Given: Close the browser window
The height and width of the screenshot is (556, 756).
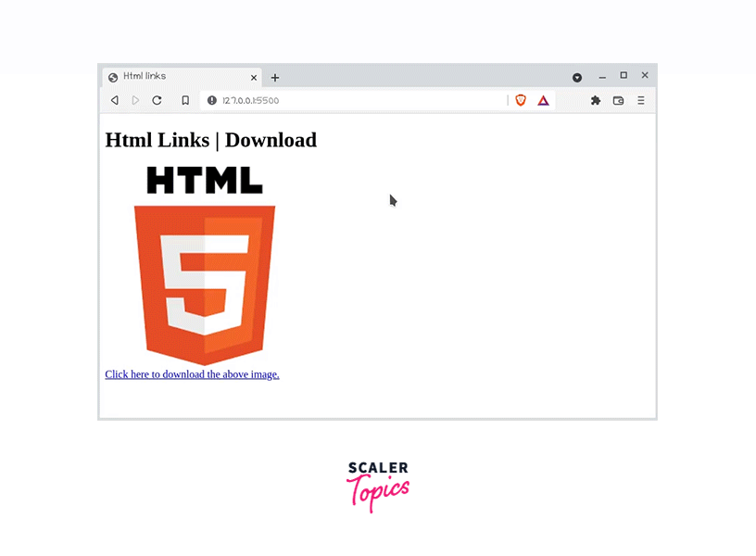Looking at the screenshot, I should (645, 75).
